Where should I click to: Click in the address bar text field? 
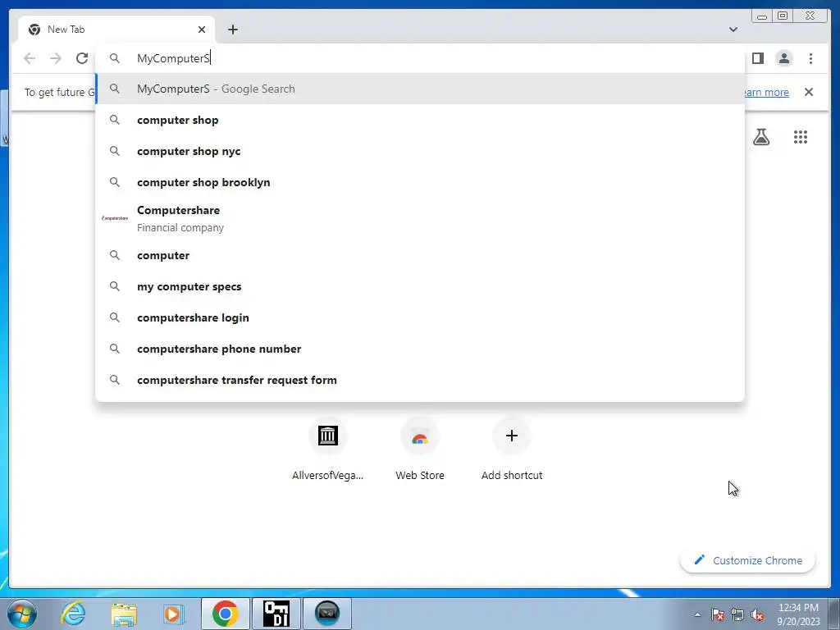421,58
